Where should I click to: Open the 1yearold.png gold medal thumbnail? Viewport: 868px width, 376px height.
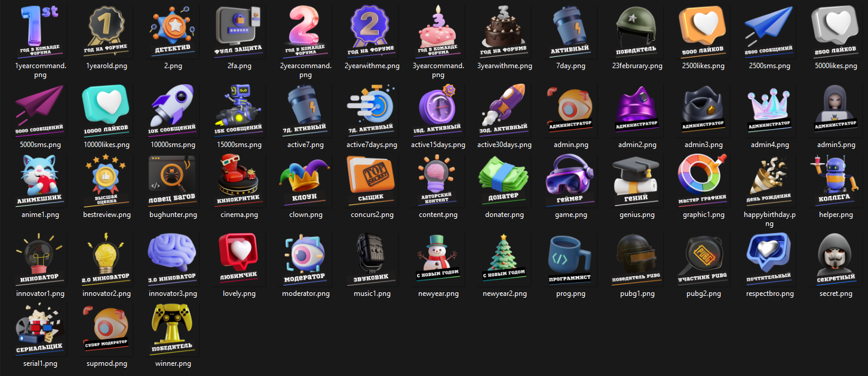coord(107,32)
